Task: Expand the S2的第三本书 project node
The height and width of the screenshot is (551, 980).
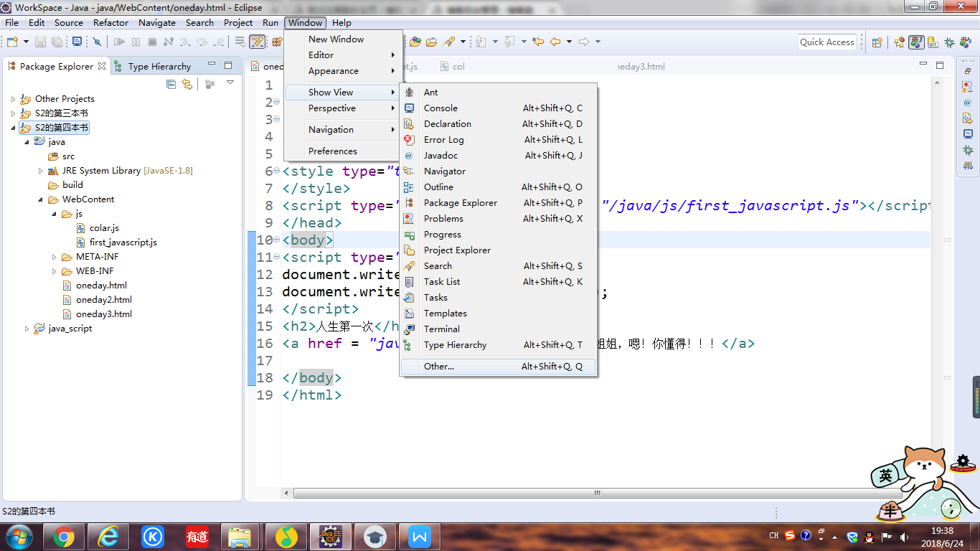Action: (13, 113)
